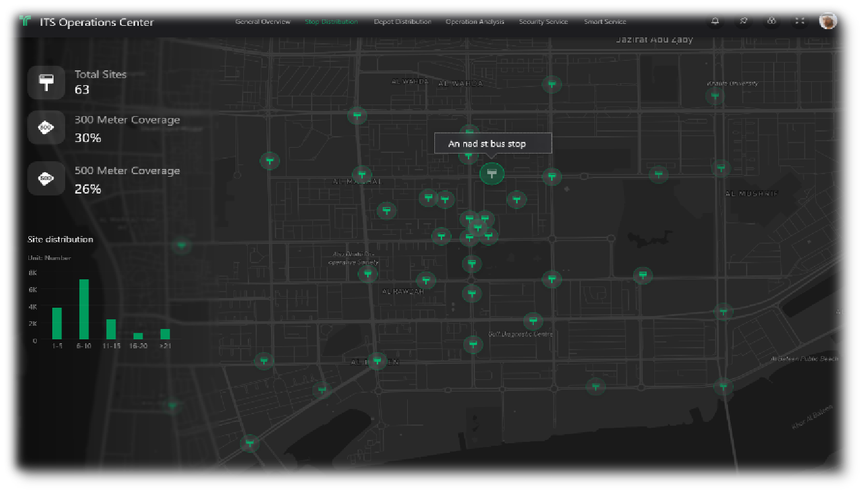This screenshot has width=868, height=498.
Task: Toggle fullscreen with the expand icon
Action: point(800,21)
